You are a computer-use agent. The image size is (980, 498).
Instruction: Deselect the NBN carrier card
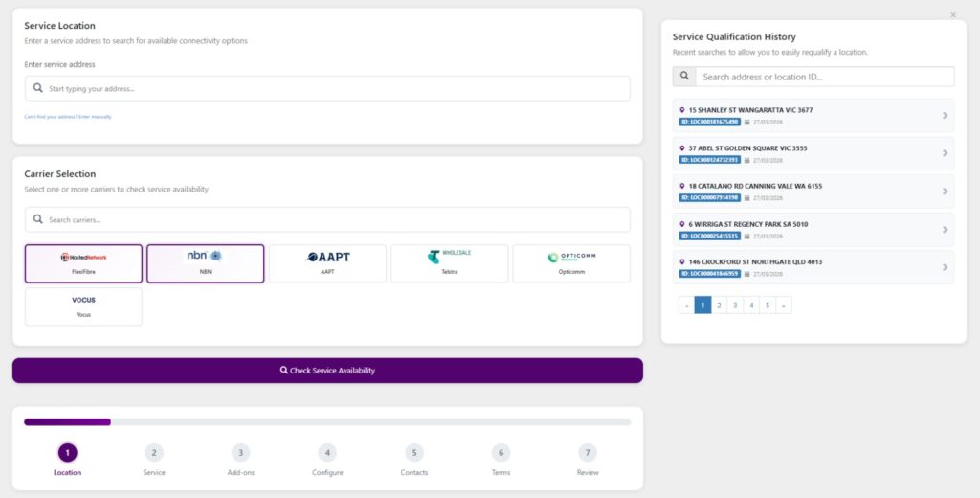tap(205, 263)
